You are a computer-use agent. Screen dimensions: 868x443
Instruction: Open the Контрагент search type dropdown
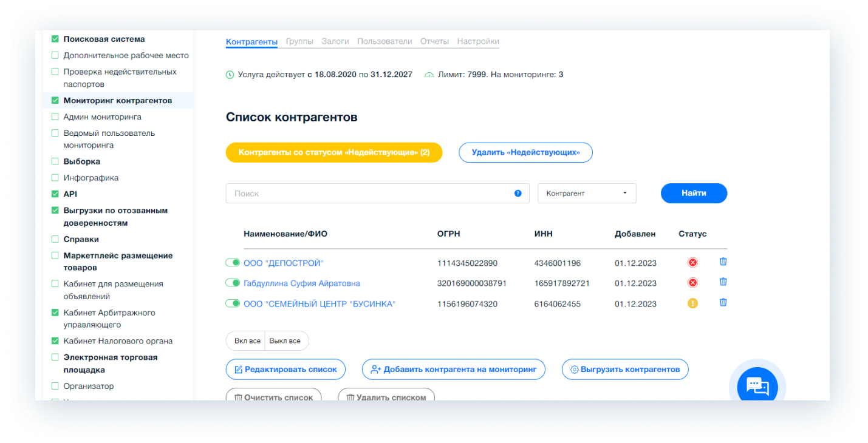coord(587,194)
